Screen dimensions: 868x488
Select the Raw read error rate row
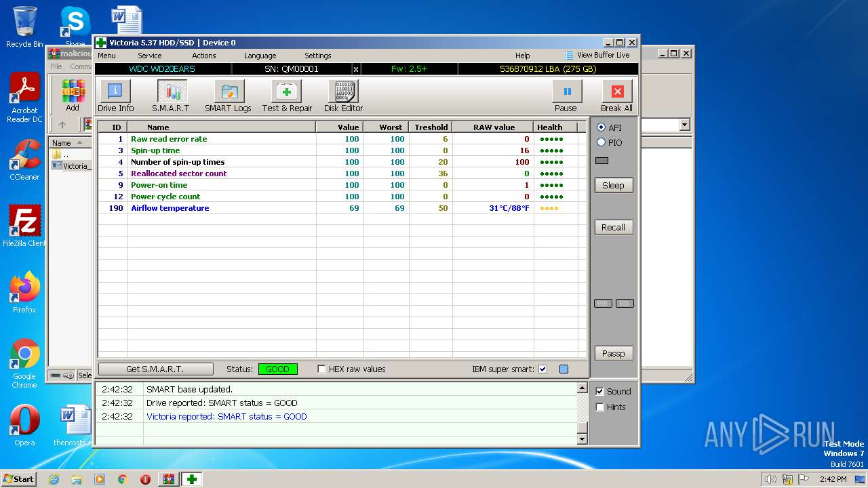coord(342,139)
